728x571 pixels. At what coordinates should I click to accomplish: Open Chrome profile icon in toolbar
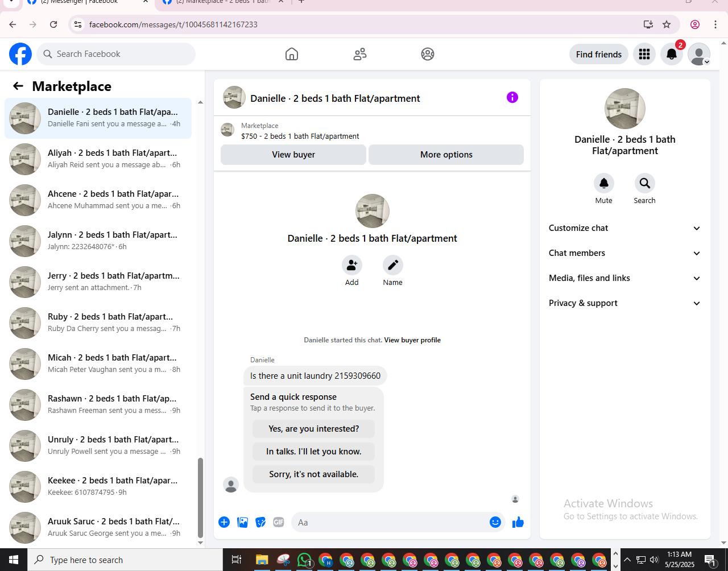[695, 24]
